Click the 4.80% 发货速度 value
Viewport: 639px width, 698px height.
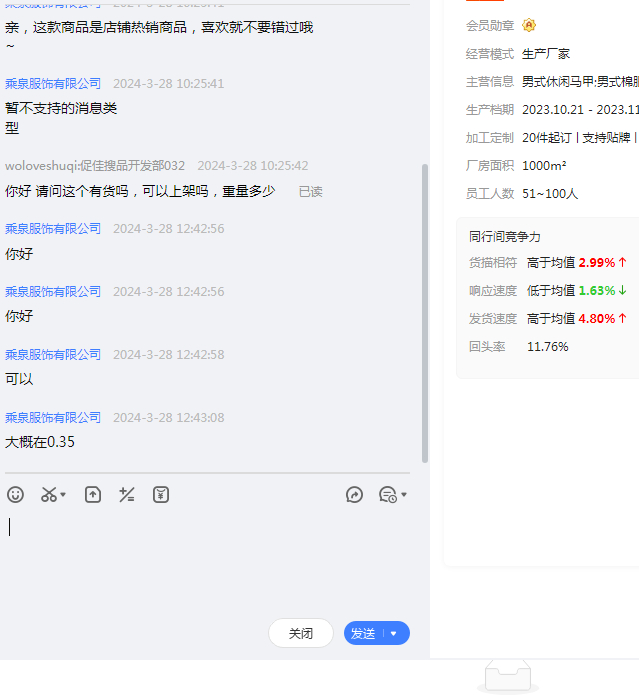click(597, 319)
